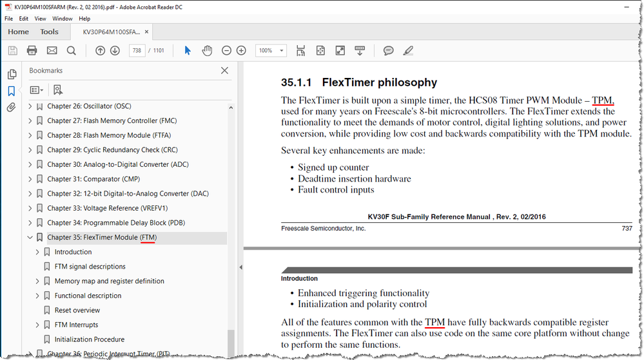Open the File menu

[8, 19]
